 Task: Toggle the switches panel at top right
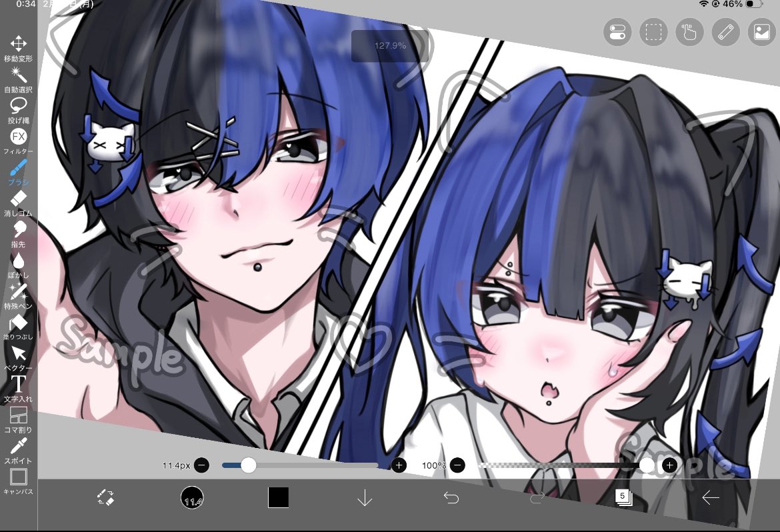pyautogui.click(x=617, y=32)
